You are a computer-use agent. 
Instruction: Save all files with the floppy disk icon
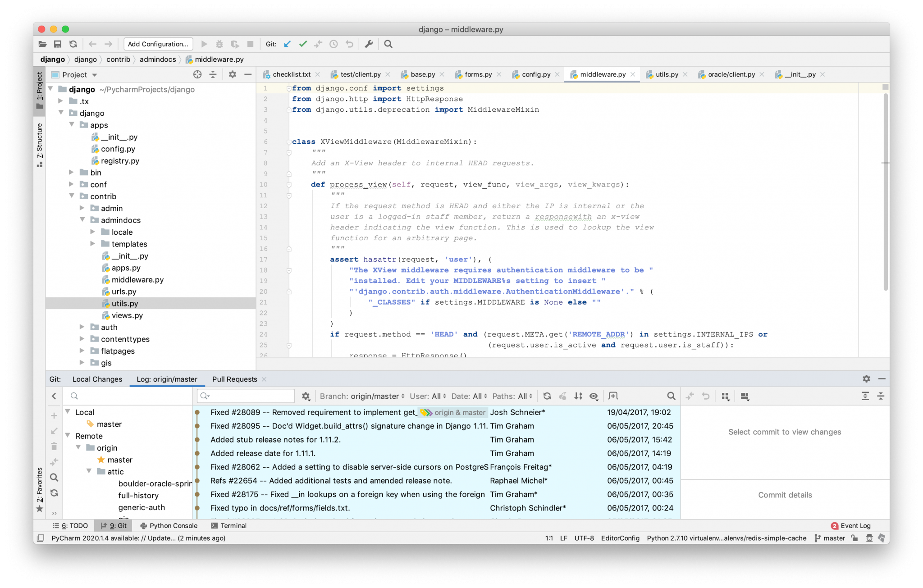[57, 44]
